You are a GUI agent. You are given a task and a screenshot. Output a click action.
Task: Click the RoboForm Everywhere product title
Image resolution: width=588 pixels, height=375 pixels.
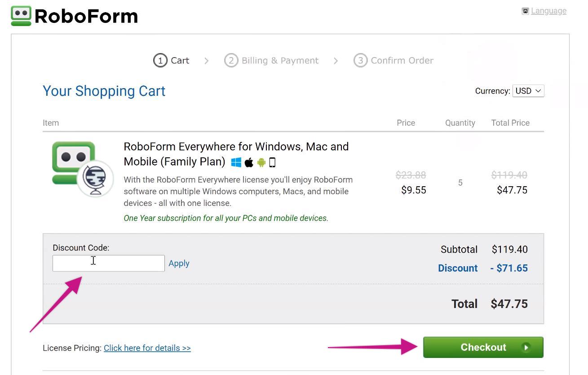(236, 147)
